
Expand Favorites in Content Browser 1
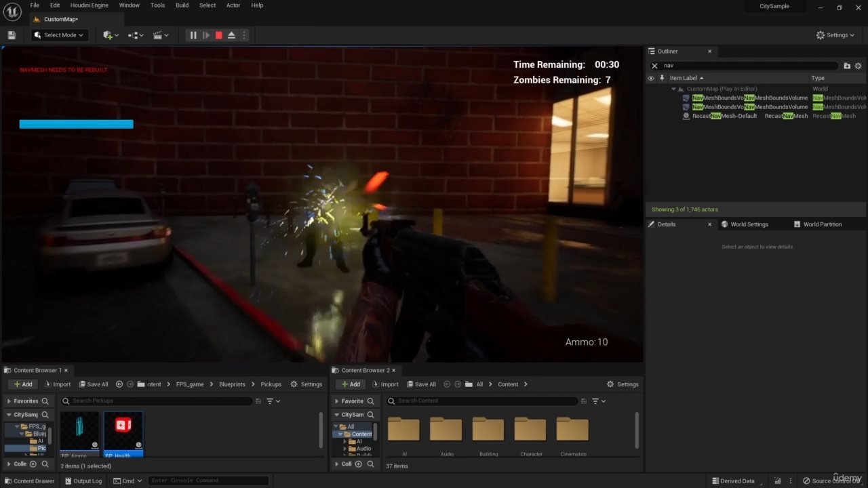pos(9,401)
